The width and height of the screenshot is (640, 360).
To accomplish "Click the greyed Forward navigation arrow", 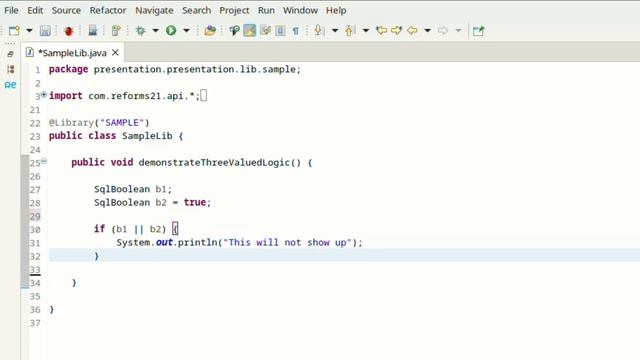I will coord(443,31).
